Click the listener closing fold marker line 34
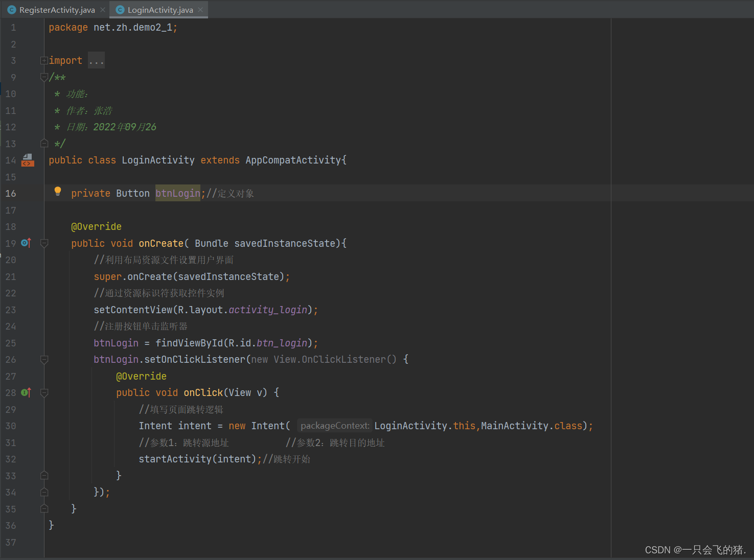The height and width of the screenshot is (560, 754). point(44,493)
